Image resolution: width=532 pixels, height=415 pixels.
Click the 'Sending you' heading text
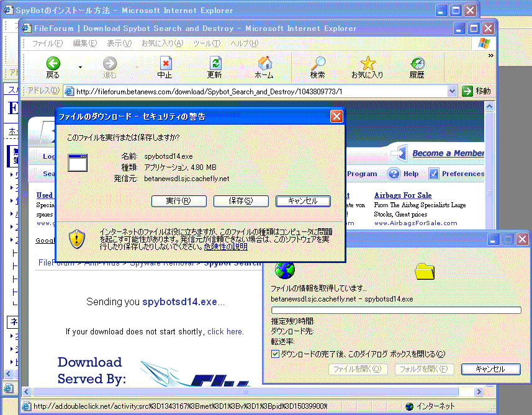pyautogui.click(x=113, y=301)
